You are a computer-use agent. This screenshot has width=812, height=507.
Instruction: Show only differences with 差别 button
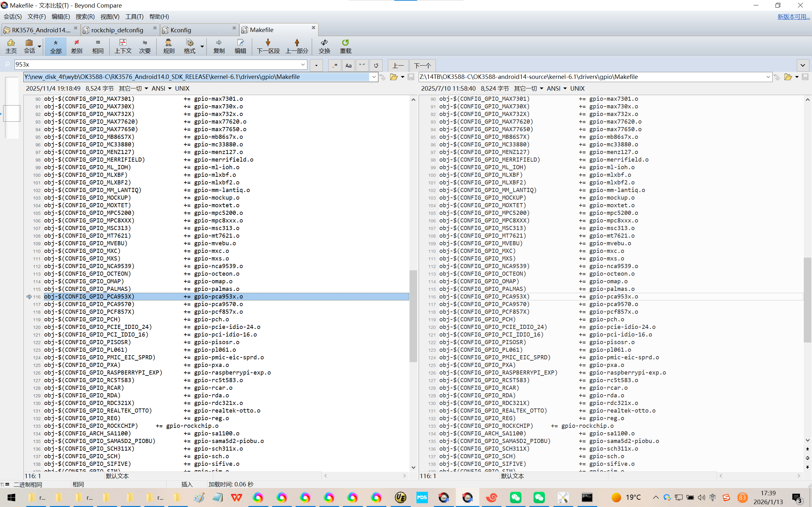point(76,46)
